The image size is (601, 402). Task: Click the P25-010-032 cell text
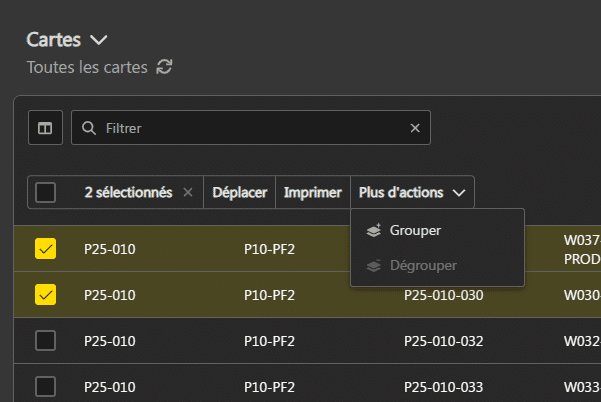tap(443, 341)
